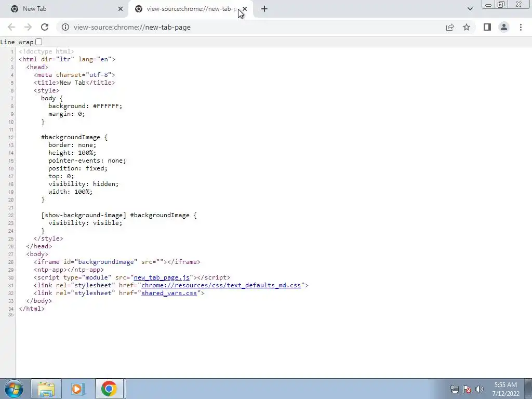The image size is (532, 399).
Task: Open the site information icon in address bar
Action: pos(65,27)
